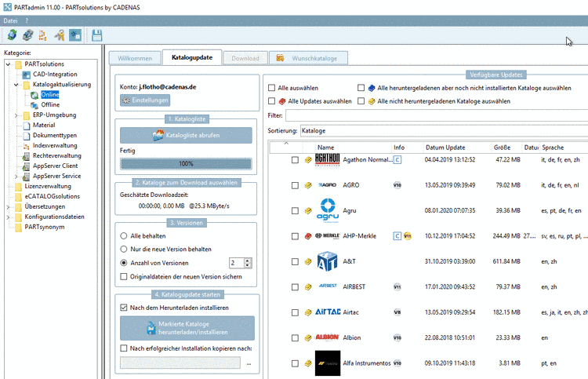This screenshot has height=379, width=588.
Task: Click the V8 info badge in Airtac row
Action: click(x=397, y=312)
